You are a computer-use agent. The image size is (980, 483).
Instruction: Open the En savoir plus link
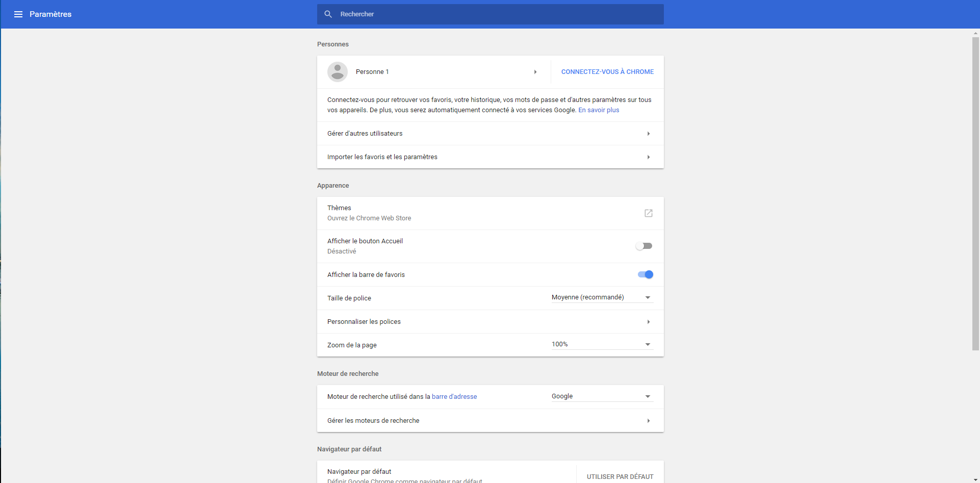pyautogui.click(x=599, y=110)
